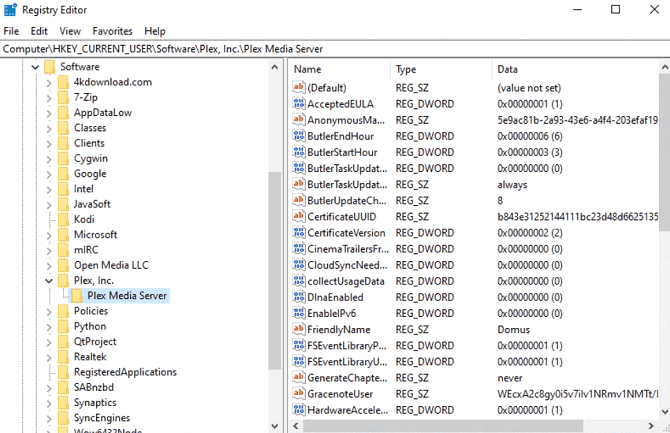Open the Edit menu

point(39,31)
